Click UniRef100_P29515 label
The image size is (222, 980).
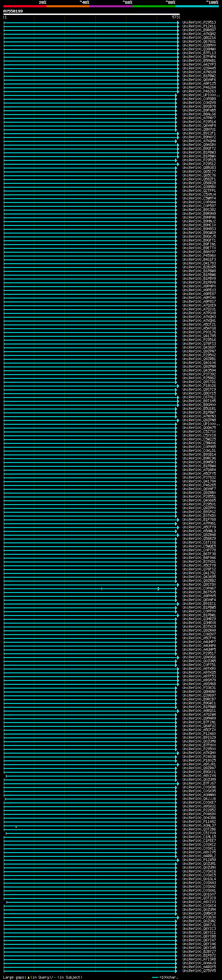199,160
